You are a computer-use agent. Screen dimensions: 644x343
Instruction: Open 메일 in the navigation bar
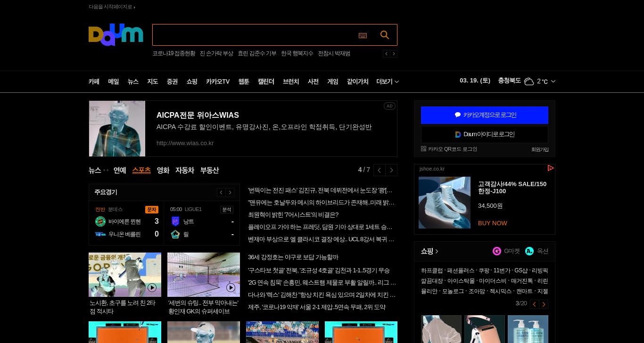(x=113, y=82)
